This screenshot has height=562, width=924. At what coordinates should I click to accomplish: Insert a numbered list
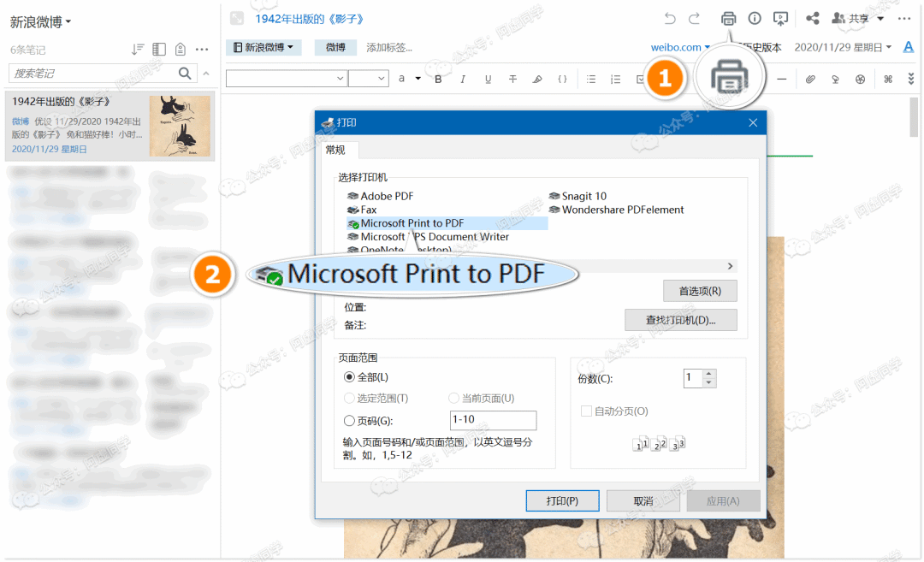[x=616, y=79]
